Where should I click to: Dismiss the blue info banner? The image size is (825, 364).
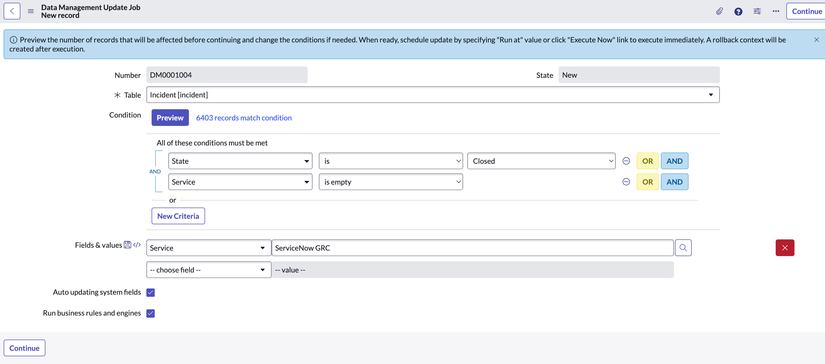816,39
